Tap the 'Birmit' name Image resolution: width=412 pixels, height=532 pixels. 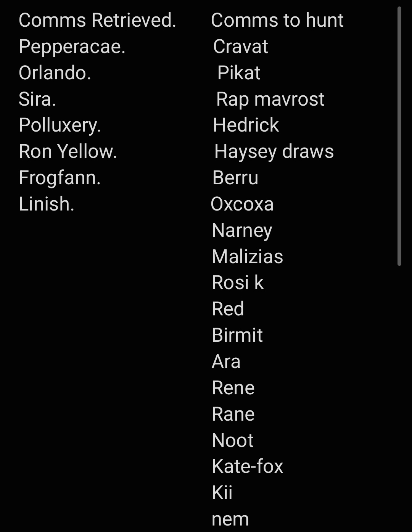pos(237,335)
